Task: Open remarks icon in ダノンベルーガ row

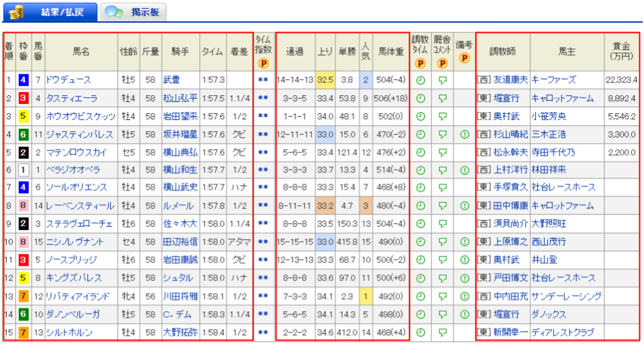Action: 464,314
